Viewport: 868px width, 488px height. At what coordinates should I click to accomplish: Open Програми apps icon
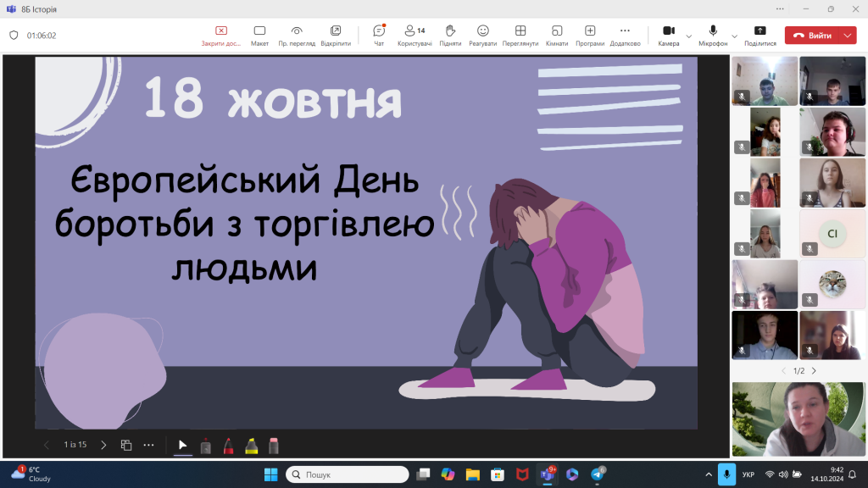pos(590,36)
